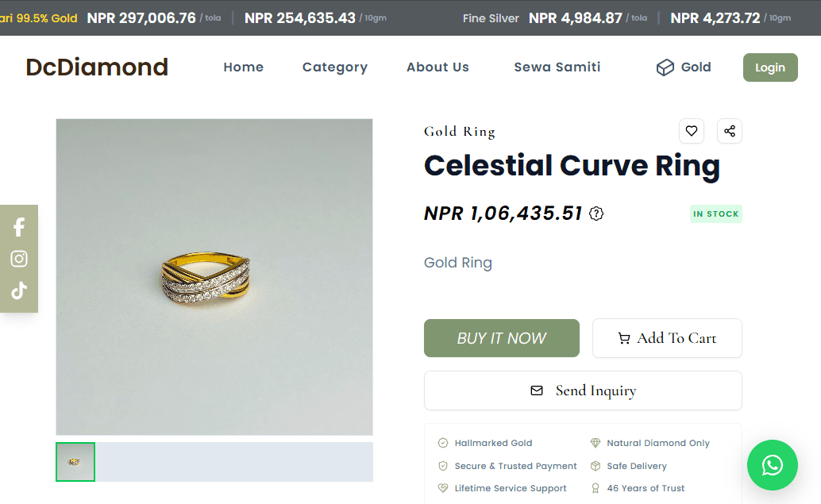Send an inquiry about the ring
This screenshot has height=504, width=821.
(583, 391)
